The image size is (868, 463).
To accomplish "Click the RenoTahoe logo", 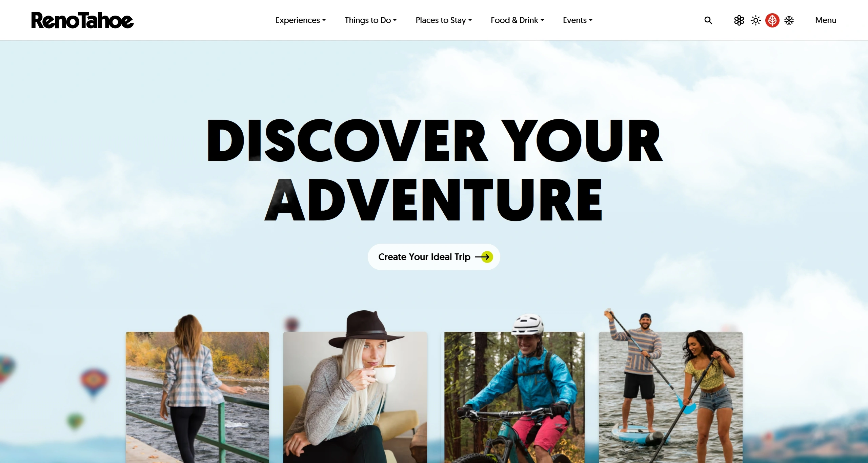I will coord(82,20).
